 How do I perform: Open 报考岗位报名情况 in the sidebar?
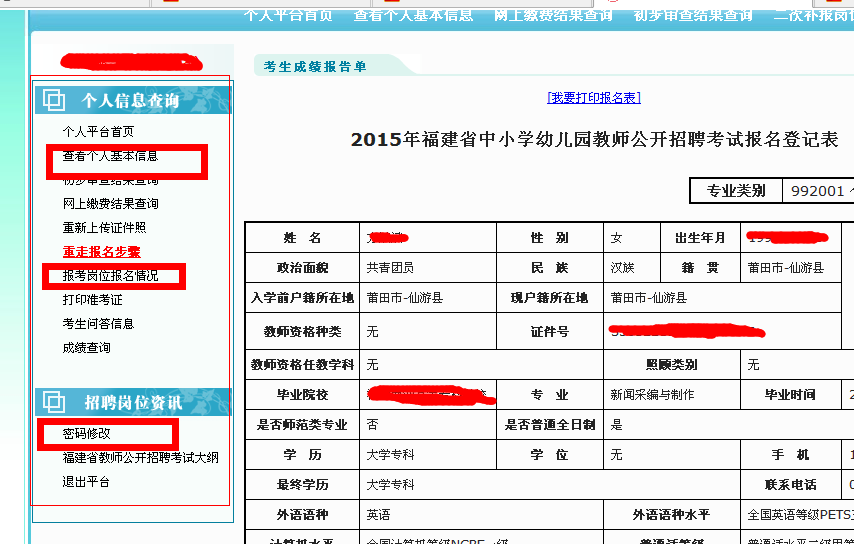[110, 276]
